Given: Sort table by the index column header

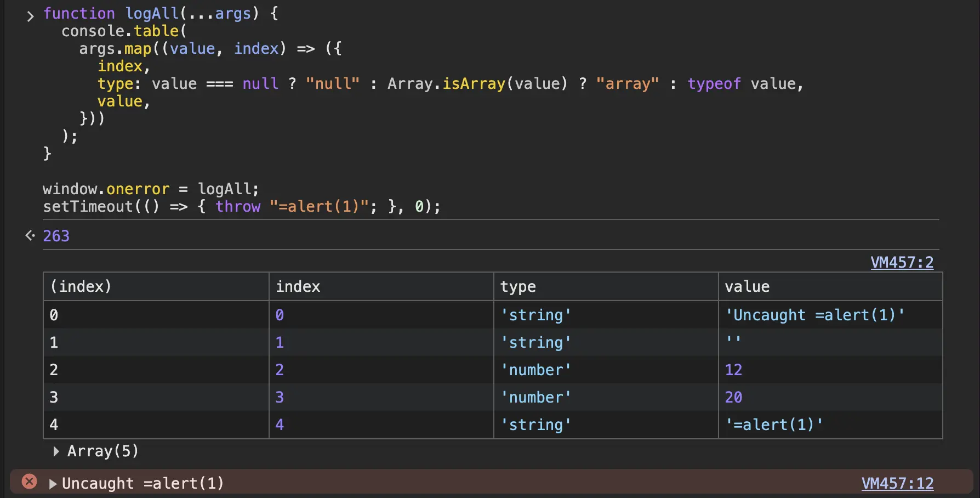Looking at the screenshot, I should point(381,286).
